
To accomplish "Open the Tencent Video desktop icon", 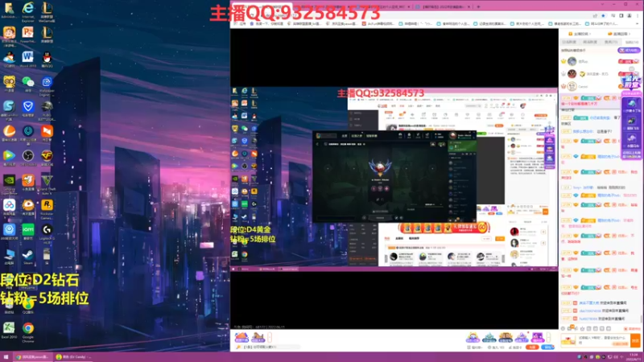I will point(9,158).
